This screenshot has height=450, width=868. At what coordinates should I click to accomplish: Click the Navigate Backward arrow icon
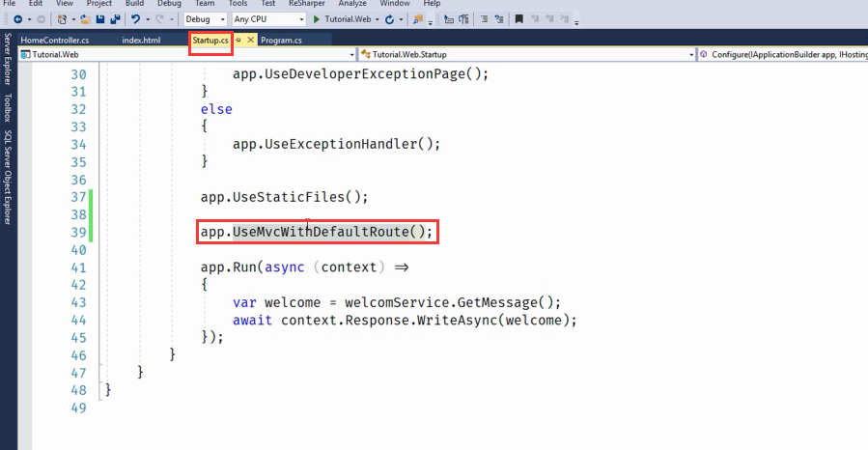point(18,19)
